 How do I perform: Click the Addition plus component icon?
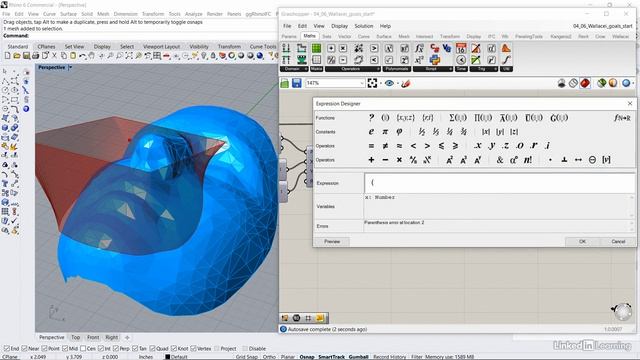(x=331, y=48)
